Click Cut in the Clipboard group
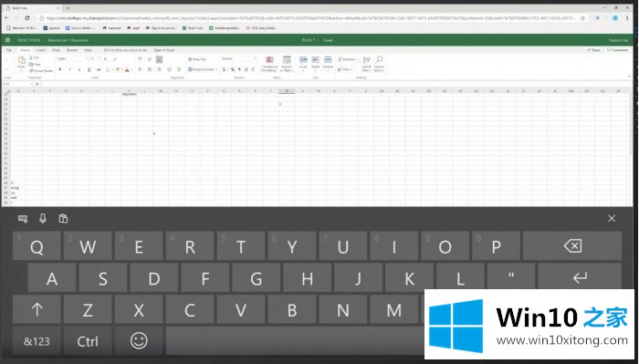 click(x=34, y=57)
